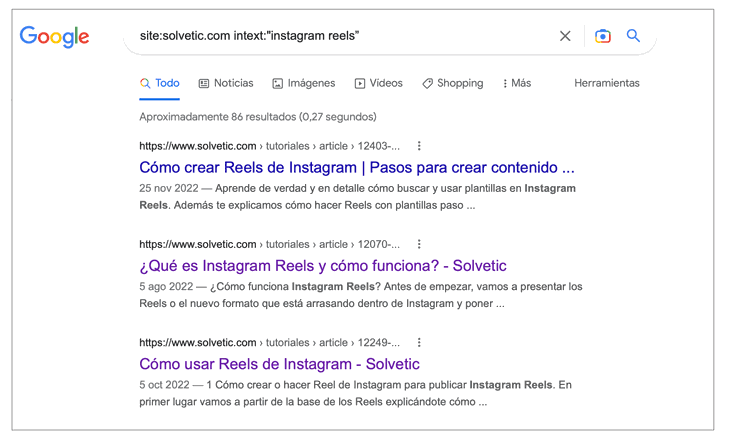
Task: Open three-dot menu for the 12403 result
Action: click(419, 146)
